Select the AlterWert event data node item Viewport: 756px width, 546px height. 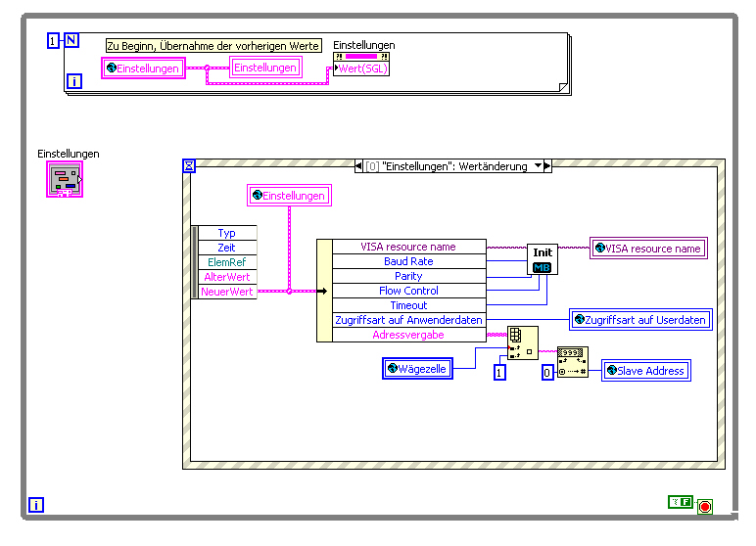click(227, 277)
